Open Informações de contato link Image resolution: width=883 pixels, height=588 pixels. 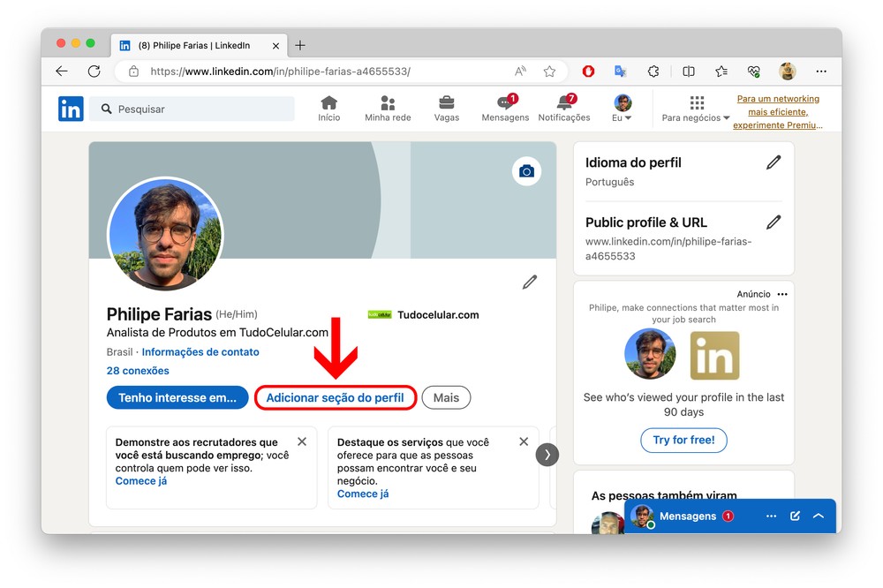[x=200, y=352]
